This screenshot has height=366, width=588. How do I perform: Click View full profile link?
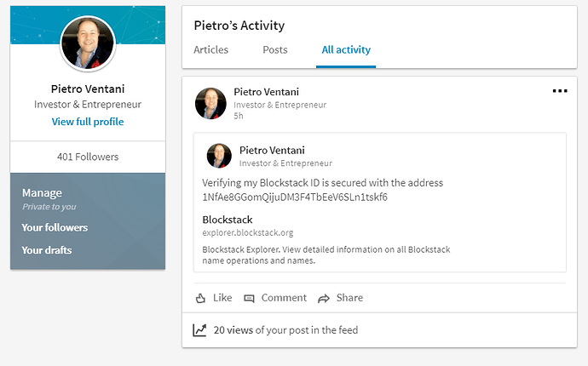click(x=88, y=122)
